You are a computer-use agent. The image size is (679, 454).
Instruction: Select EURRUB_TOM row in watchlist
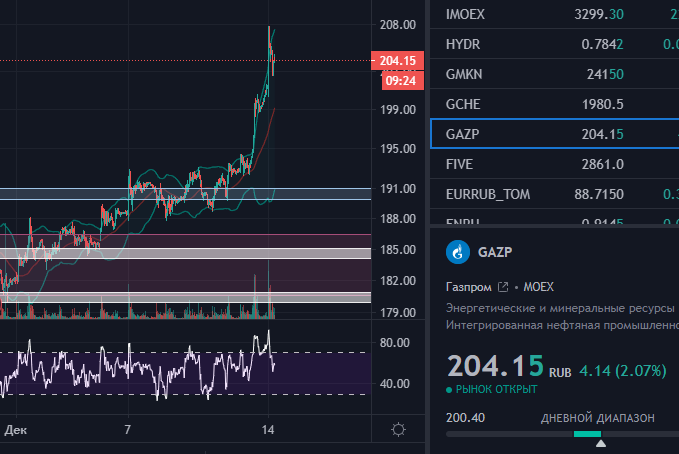pyautogui.click(x=554, y=194)
